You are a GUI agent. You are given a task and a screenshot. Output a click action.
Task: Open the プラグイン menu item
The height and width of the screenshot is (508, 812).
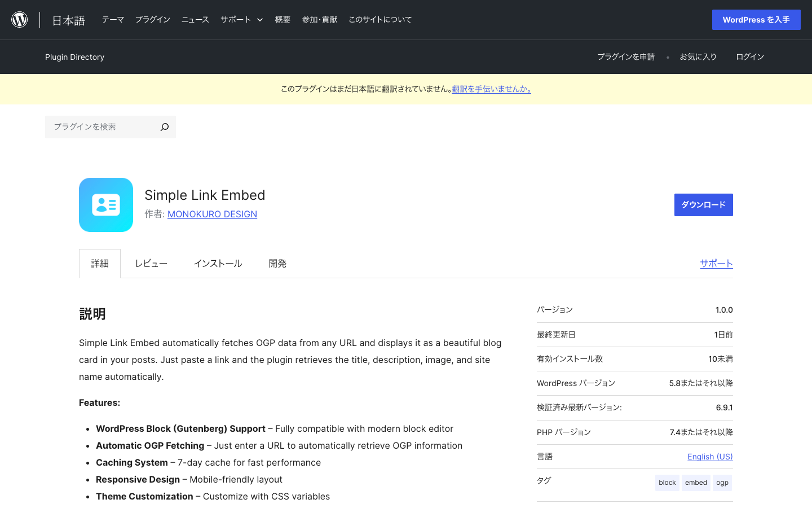(x=152, y=20)
